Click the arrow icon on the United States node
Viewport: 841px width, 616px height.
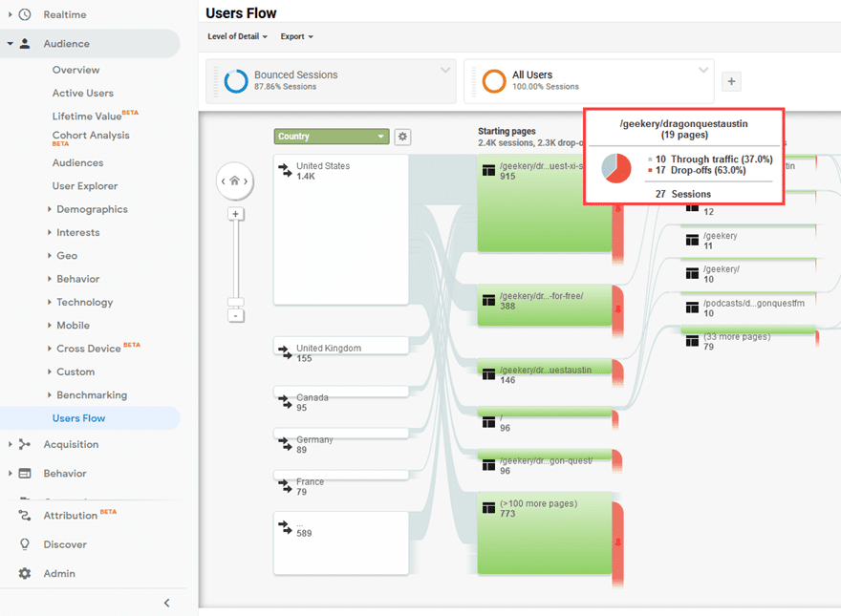(x=284, y=171)
